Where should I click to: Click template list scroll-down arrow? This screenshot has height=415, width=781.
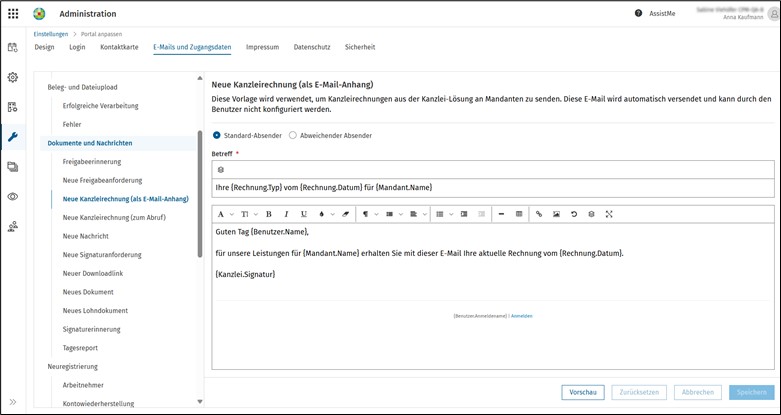[200, 401]
